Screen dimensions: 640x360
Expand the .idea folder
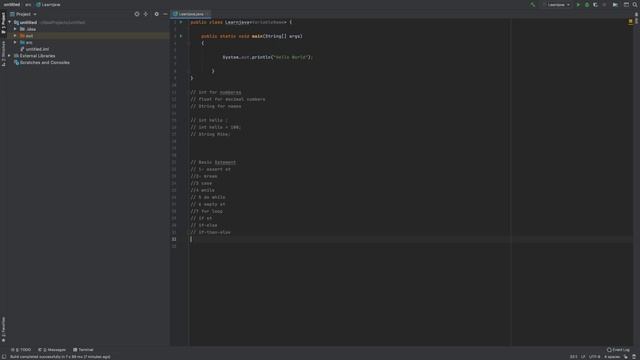(15, 29)
